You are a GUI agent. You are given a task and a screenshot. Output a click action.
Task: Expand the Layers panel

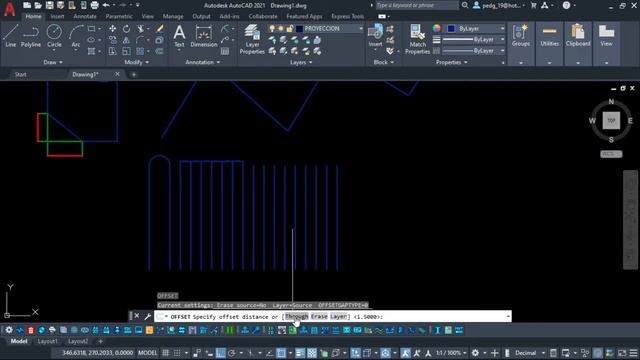click(301, 62)
